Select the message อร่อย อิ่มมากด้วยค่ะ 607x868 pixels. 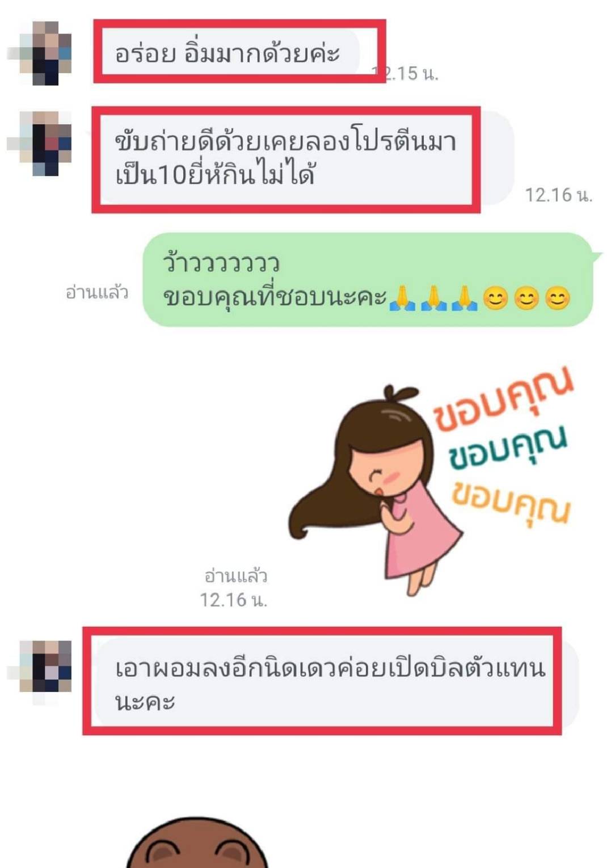[227, 53]
